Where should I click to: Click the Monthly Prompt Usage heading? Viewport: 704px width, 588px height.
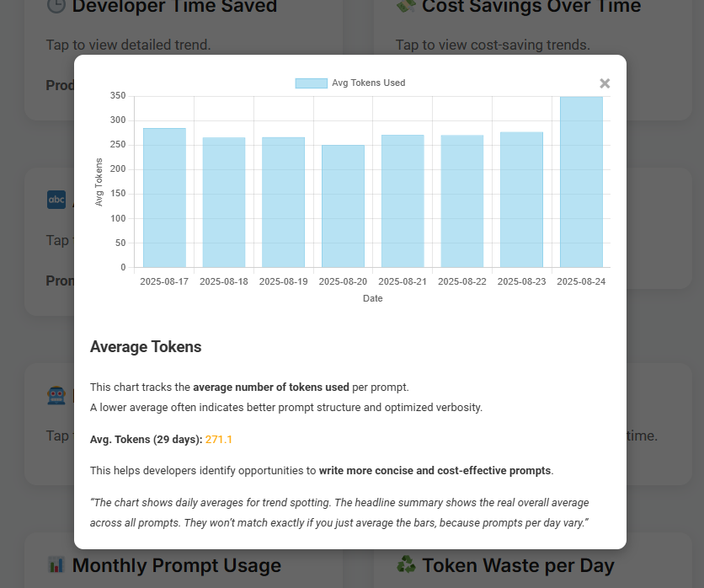(175, 565)
